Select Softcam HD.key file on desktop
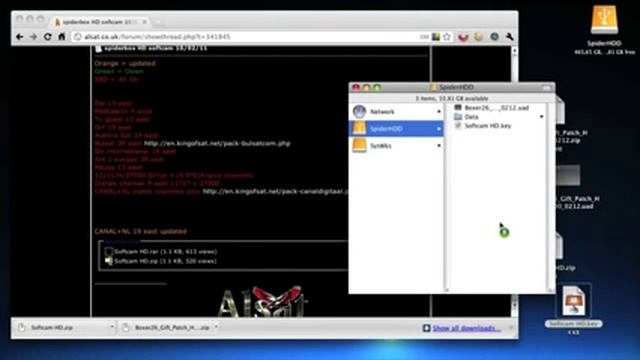 pos(574,301)
